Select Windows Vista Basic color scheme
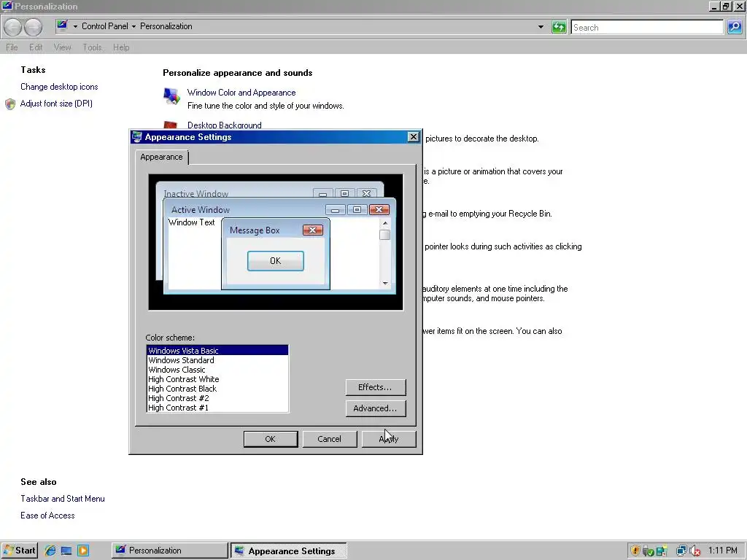This screenshot has width=747, height=560. (217, 351)
